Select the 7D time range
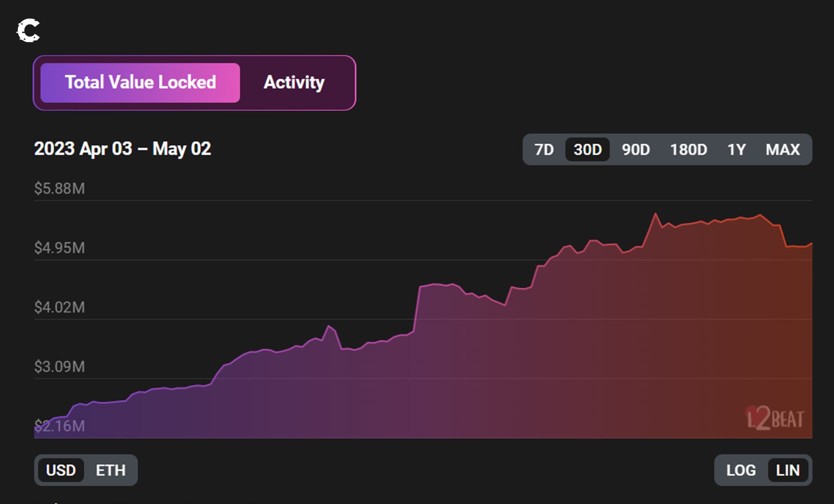This screenshot has width=834, height=504. (x=543, y=150)
